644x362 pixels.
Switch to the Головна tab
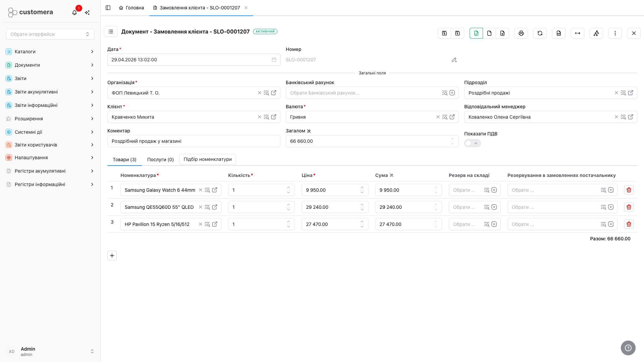pos(131,8)
